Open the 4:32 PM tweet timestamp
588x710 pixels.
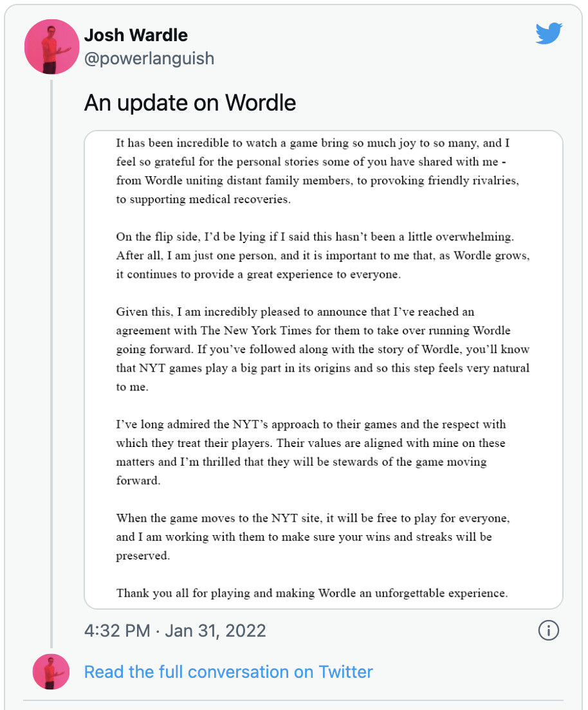coord(117,630)
